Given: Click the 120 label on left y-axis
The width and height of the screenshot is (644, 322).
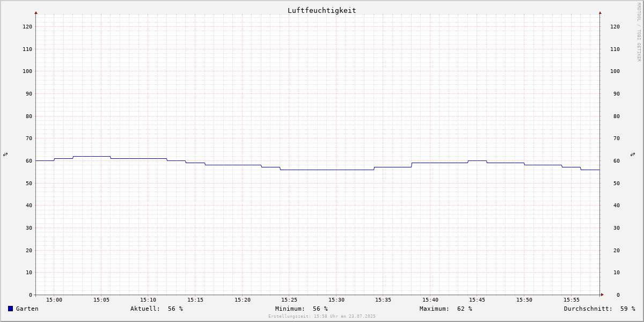Looking at the screenshot, I should point(27,27).
